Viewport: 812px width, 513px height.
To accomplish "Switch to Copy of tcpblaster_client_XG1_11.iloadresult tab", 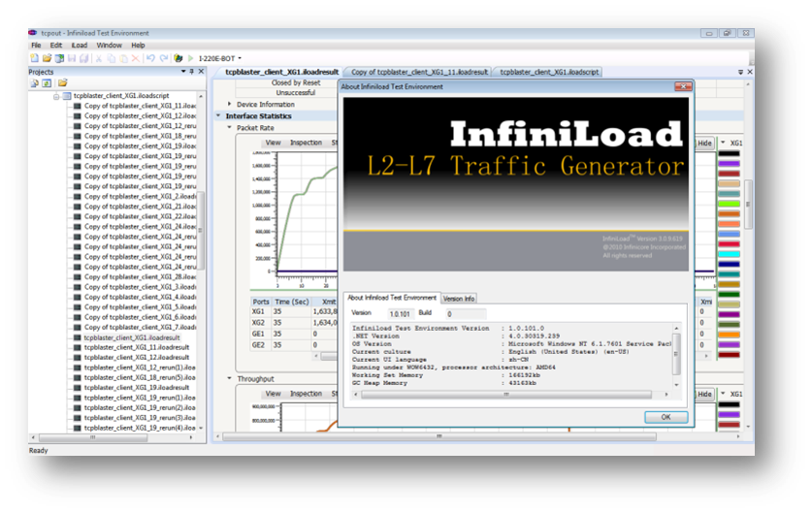I will pos(419,72).
